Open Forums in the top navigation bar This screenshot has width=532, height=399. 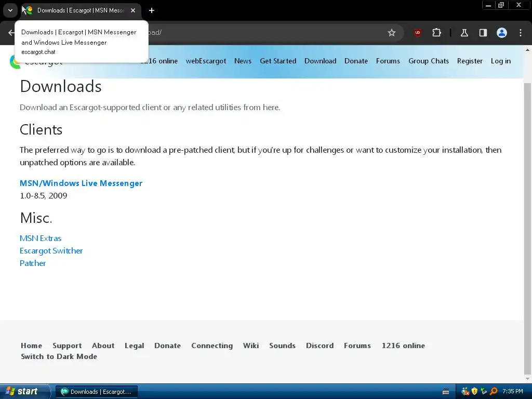pos(388,61)
